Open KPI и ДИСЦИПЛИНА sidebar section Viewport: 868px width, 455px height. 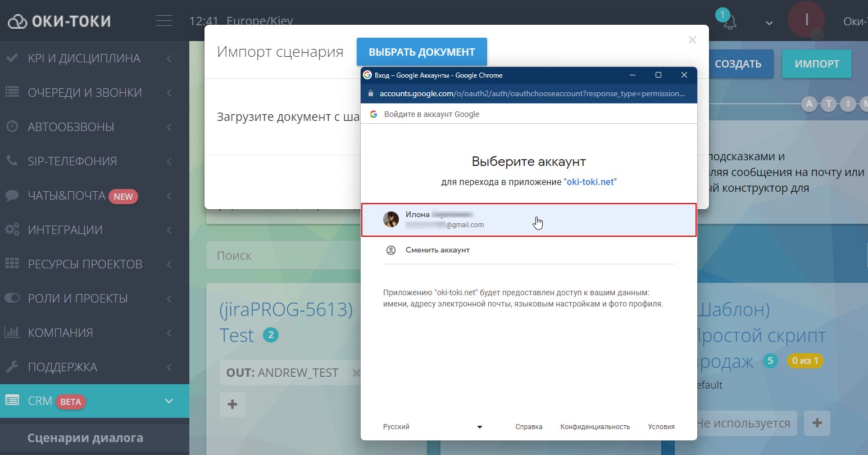[x=94, y=58]
